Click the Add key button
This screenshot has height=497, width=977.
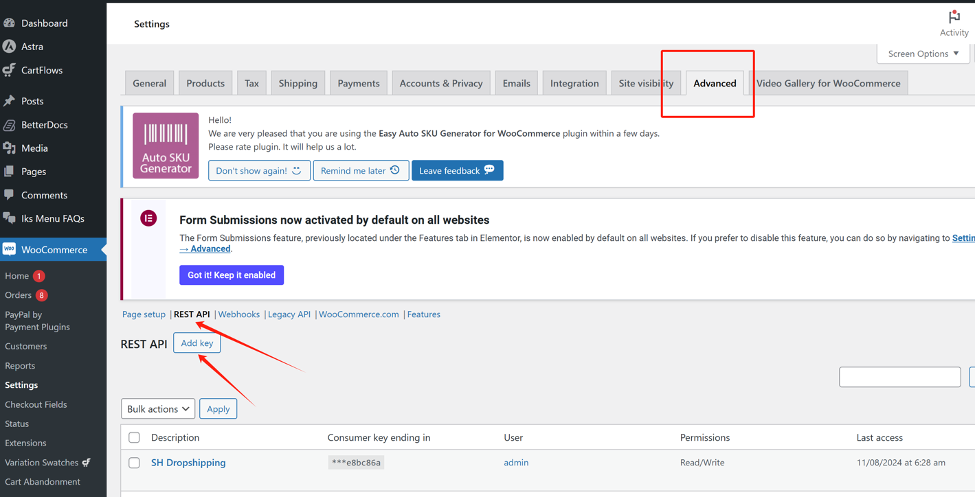point(197,343)
